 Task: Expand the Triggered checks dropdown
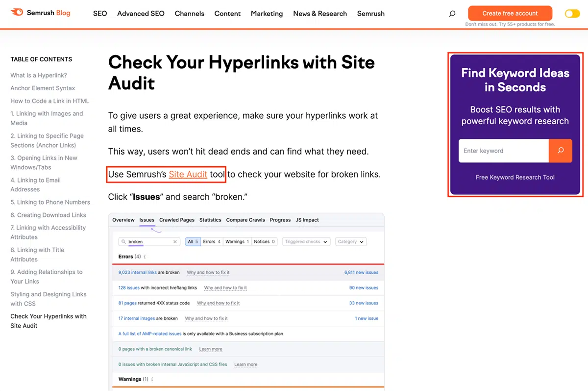(x=306, y=241)
